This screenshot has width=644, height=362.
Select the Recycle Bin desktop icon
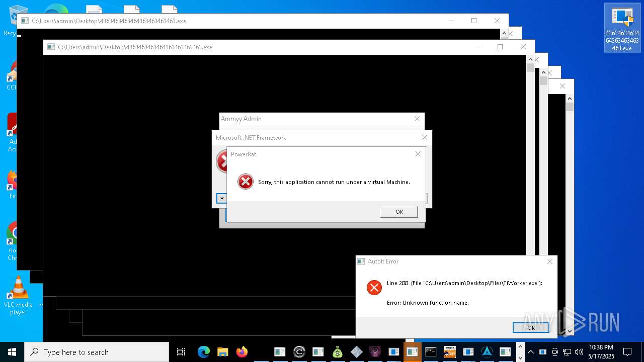click(x=10, y=20)
